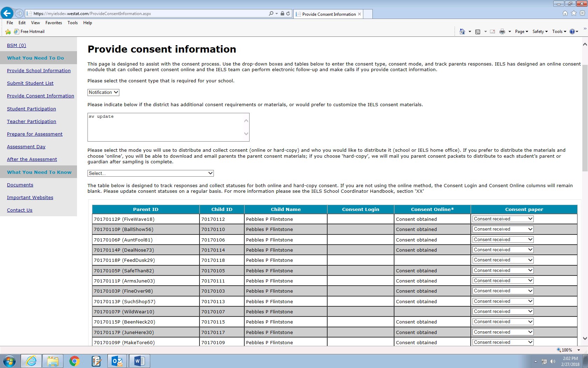588x368 pixels.
Task: Click the clipboard checklist taskbar icon
Action: [x=96, y=361]
